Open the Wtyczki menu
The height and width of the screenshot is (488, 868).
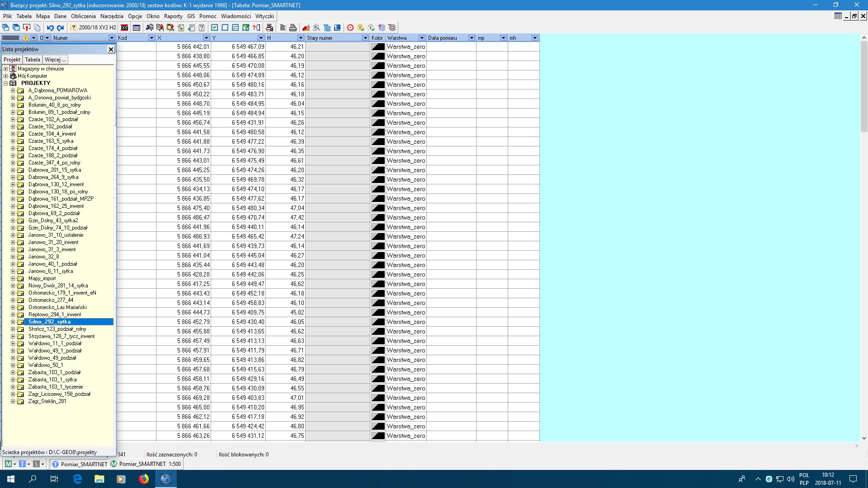click(265, 16)
